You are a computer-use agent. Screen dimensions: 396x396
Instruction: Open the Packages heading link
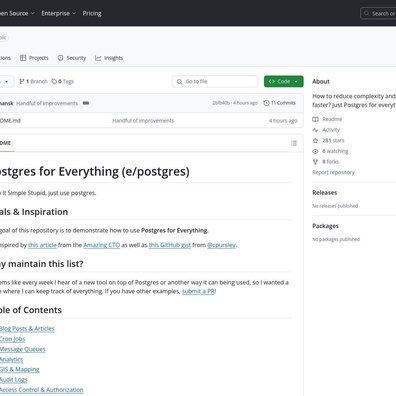[325, 226]
